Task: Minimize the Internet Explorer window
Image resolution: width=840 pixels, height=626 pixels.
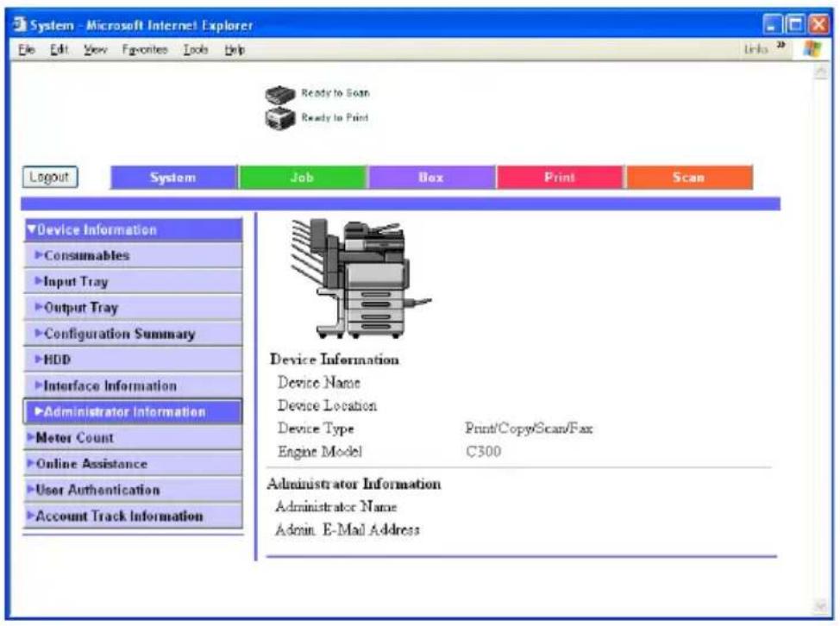Action: (x=772, y=25)
